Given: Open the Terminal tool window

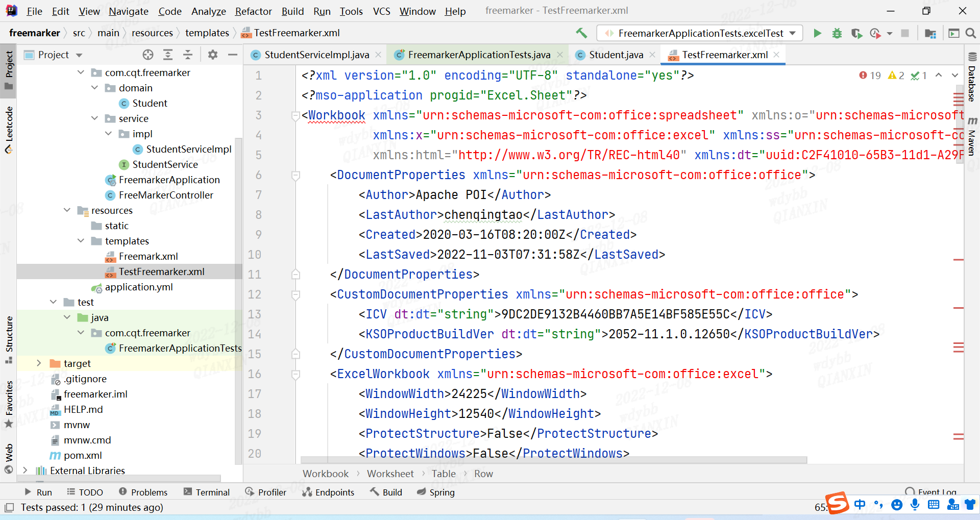Looking at the screenshot, I should pyautogui.click(x=207, y=492).
